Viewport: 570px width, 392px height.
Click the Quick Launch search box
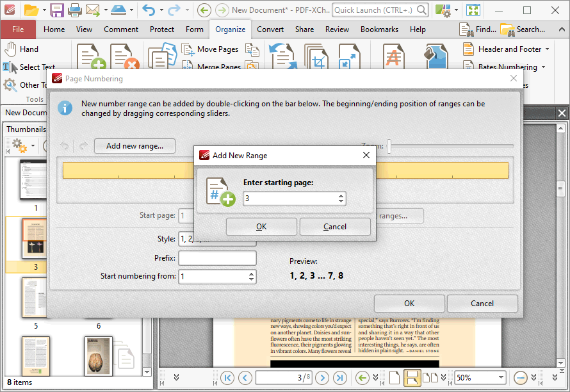pos(380,10)
